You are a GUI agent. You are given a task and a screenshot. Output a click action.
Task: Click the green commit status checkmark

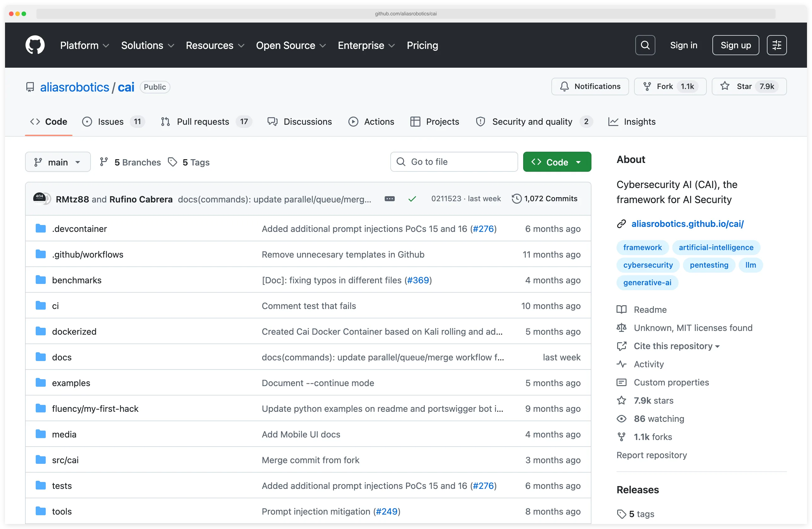pos(412,199)
